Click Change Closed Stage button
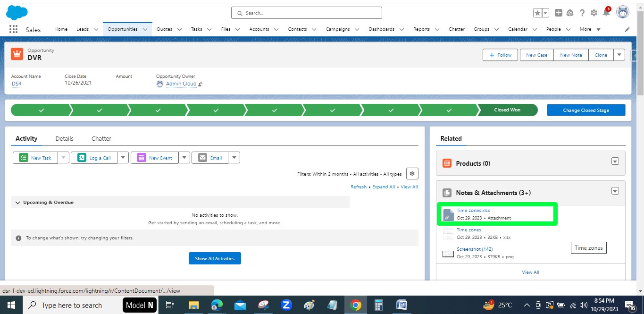The image size is (644, 314). click(586, 110)
